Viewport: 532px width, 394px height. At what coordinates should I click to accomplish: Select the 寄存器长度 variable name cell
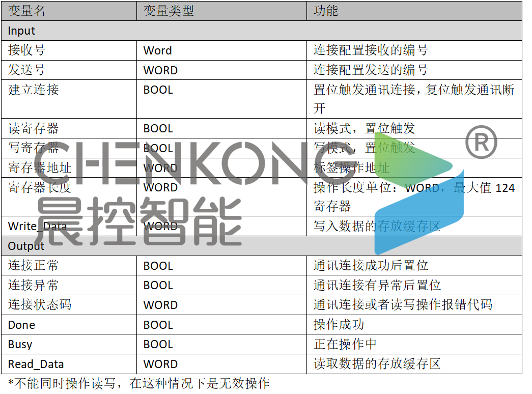[x=40, y=187]
